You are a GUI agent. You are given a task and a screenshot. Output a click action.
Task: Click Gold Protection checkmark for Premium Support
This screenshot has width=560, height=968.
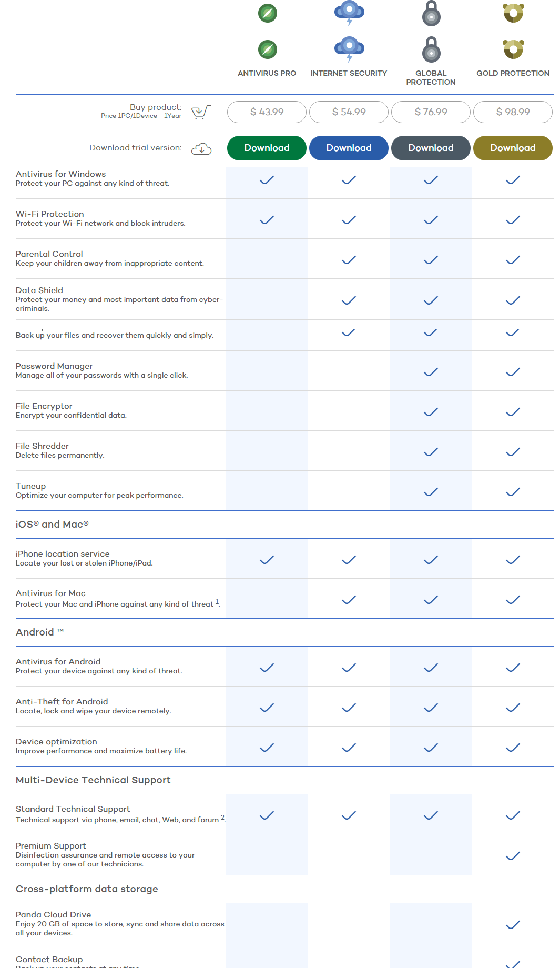(x=513, y=856)
